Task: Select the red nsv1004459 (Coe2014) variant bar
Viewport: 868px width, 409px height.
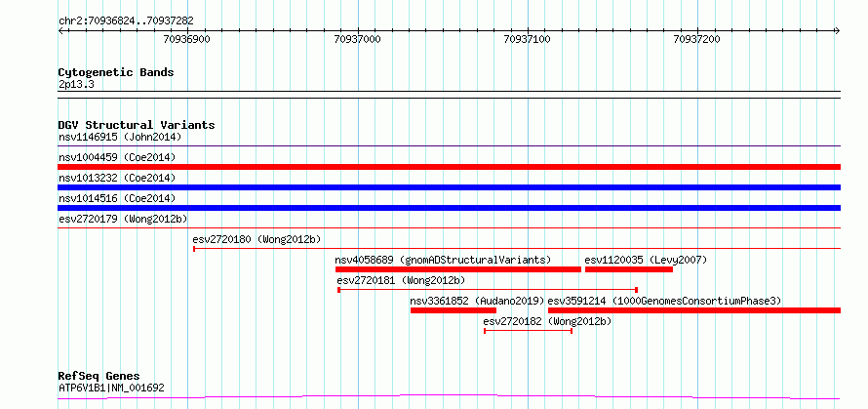Action: pyautogui.click(x=449, y=167)
